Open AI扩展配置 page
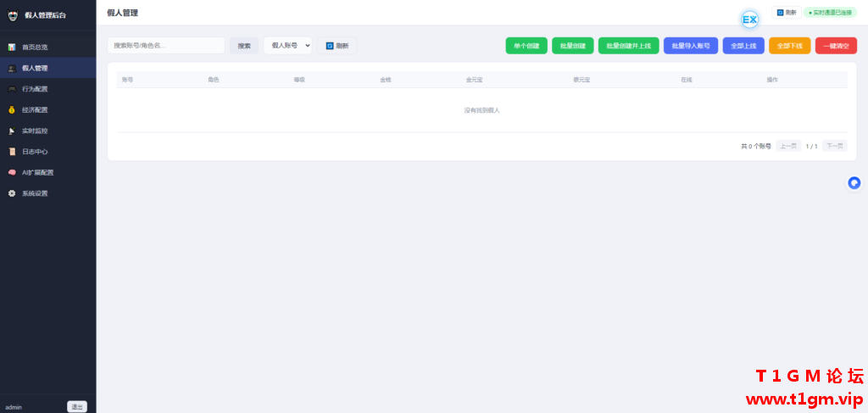The height and width of the screenshot is (413, 868). point(48,173)
